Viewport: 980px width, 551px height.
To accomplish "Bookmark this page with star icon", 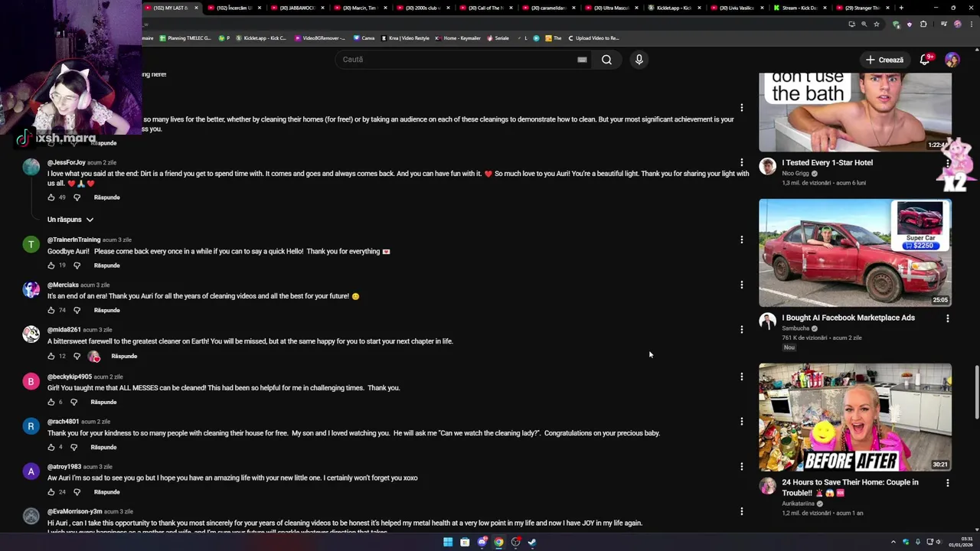I will point(877,24).
